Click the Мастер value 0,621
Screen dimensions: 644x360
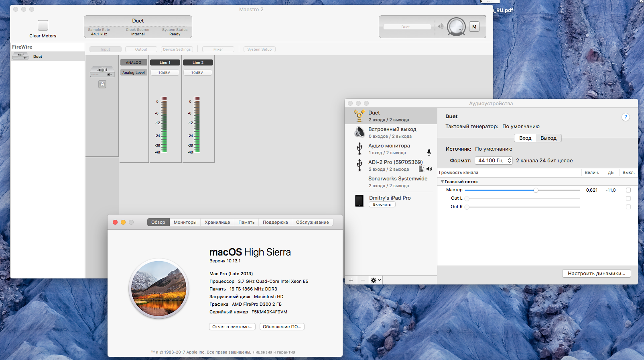592,190
